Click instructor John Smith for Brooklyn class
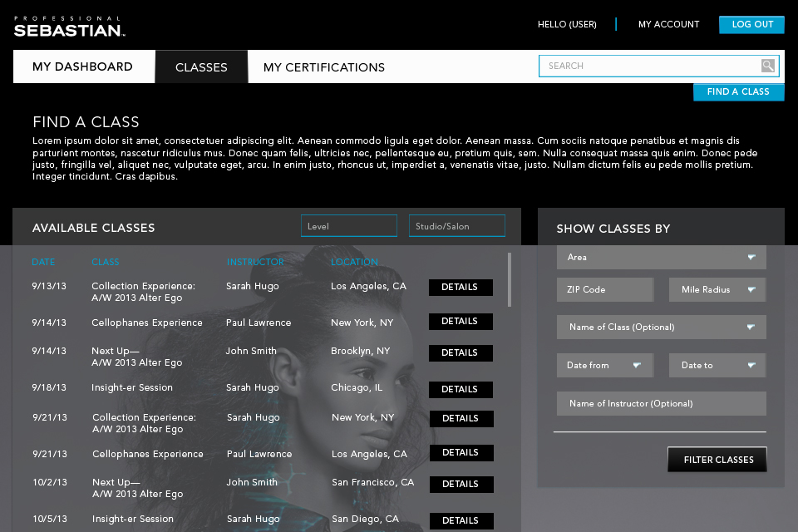The width and height of the screenshot is (798, 532). pyautogui.click(x=251, y=351)
